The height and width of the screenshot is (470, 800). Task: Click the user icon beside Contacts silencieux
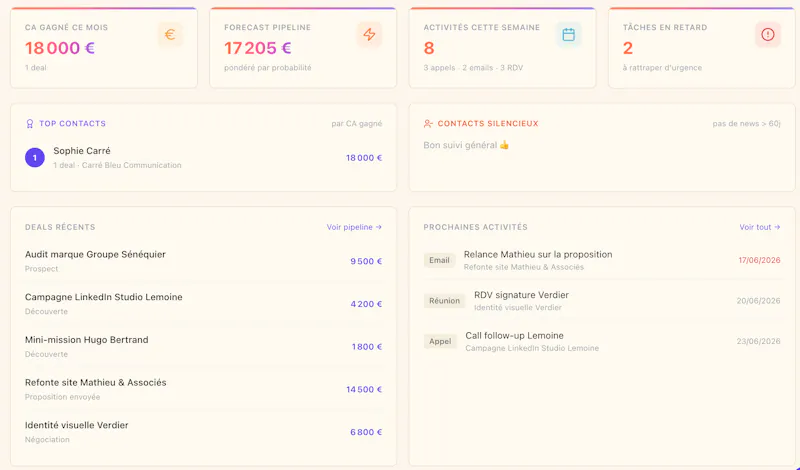point(428,123)
